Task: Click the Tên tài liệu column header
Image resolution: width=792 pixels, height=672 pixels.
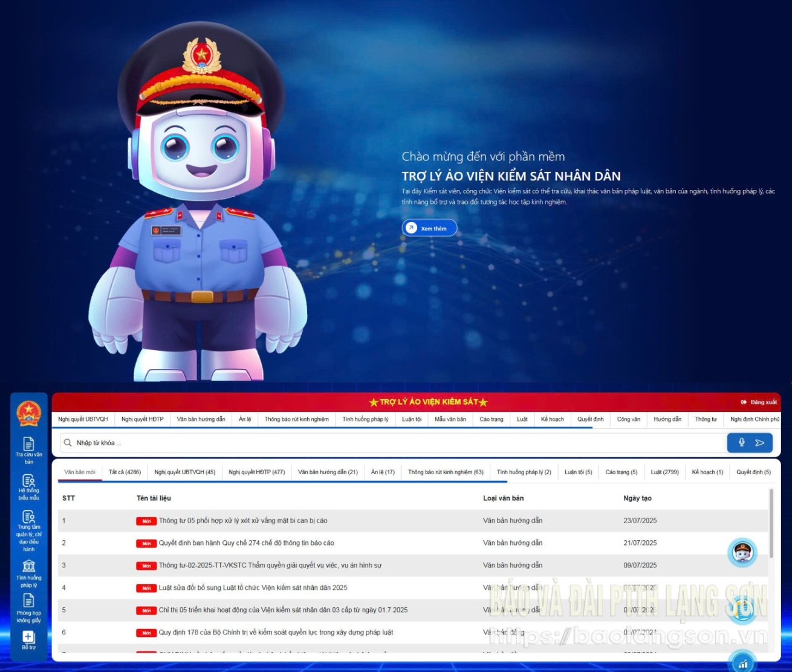Action: (x=154, y=498)
